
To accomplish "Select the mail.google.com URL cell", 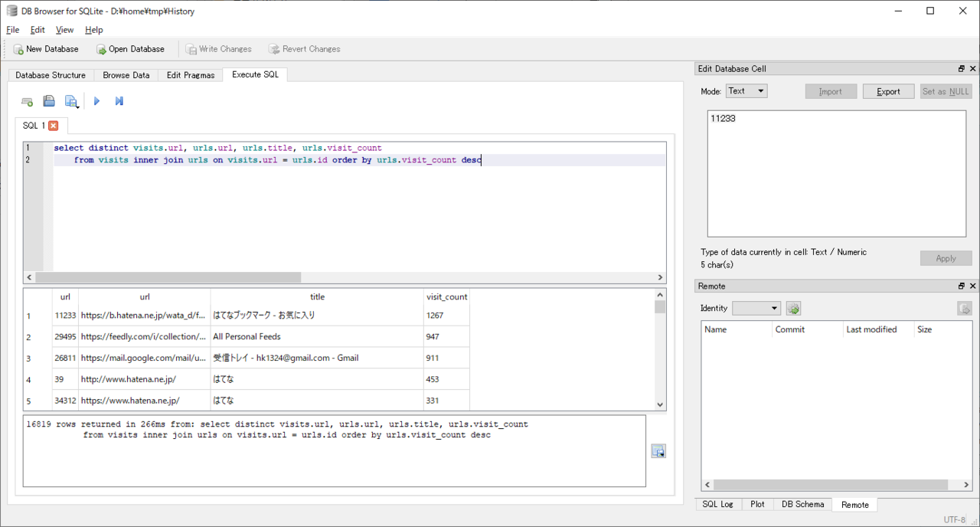I will tap(144, 358).
